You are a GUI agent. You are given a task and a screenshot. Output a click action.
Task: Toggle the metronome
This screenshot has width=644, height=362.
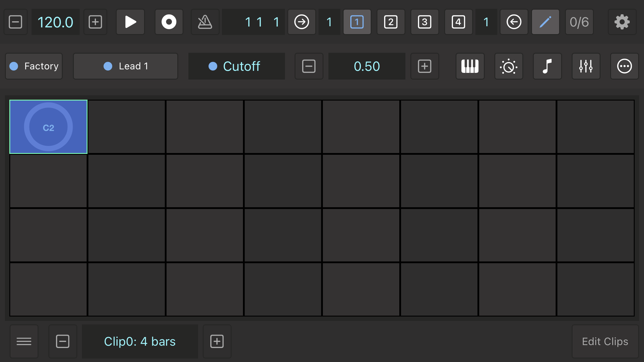click(x=205, y=22)
